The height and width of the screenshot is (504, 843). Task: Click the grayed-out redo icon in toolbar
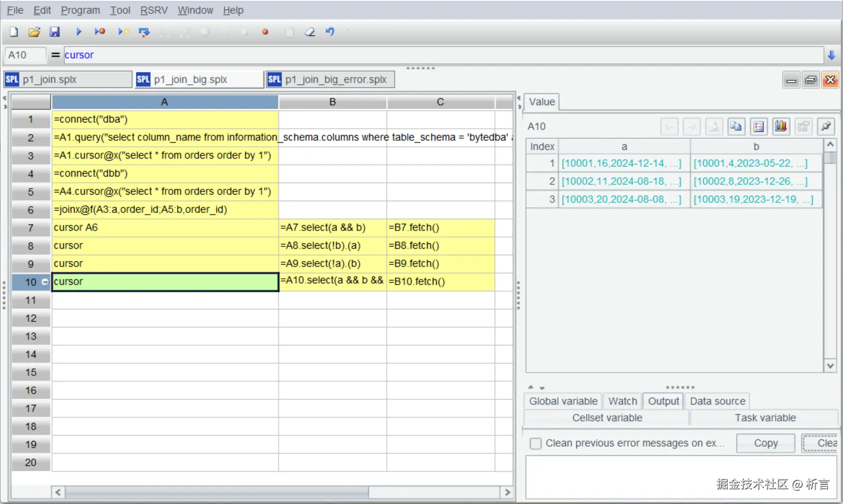350,32
